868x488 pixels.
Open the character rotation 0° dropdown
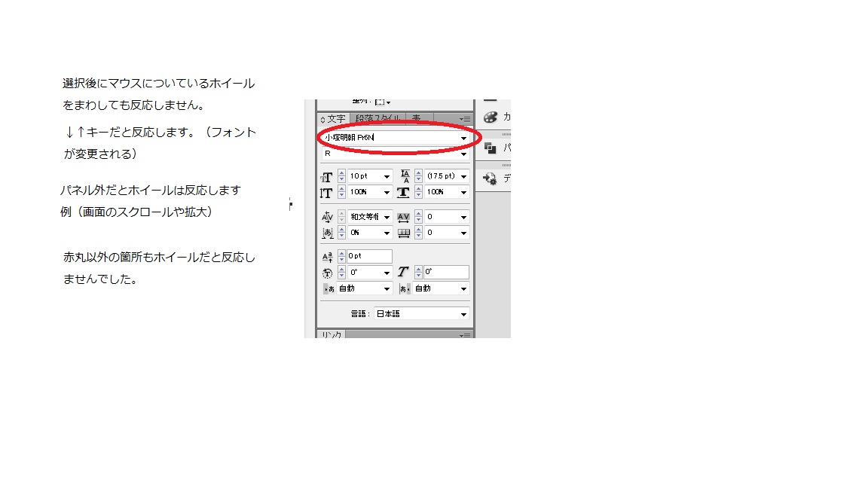(370, 273)
